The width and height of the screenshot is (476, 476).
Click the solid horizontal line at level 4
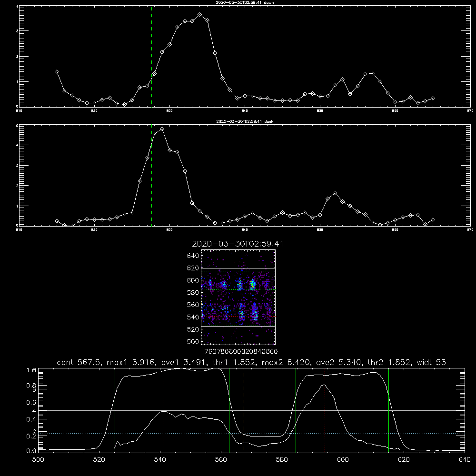tap(251, 410)
